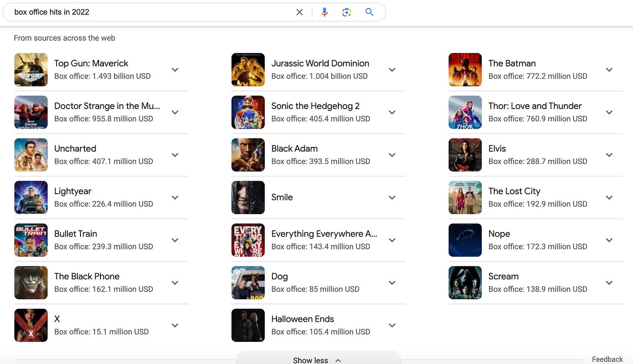Expand The Black Phone entry chevron

point(175,282)
